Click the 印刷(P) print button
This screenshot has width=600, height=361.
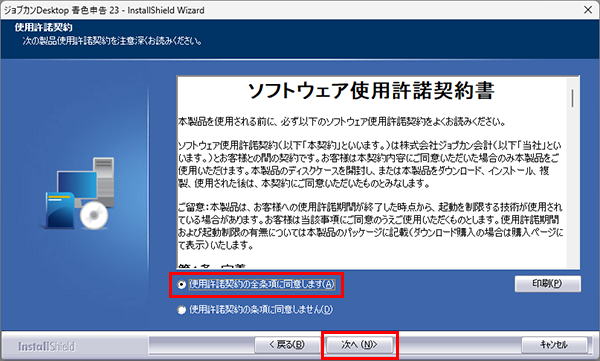[548, 284]
